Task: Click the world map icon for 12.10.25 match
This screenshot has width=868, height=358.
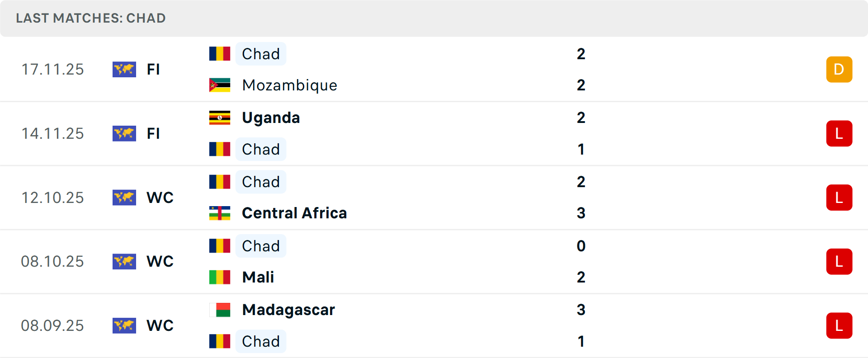Action: (124, 198)
